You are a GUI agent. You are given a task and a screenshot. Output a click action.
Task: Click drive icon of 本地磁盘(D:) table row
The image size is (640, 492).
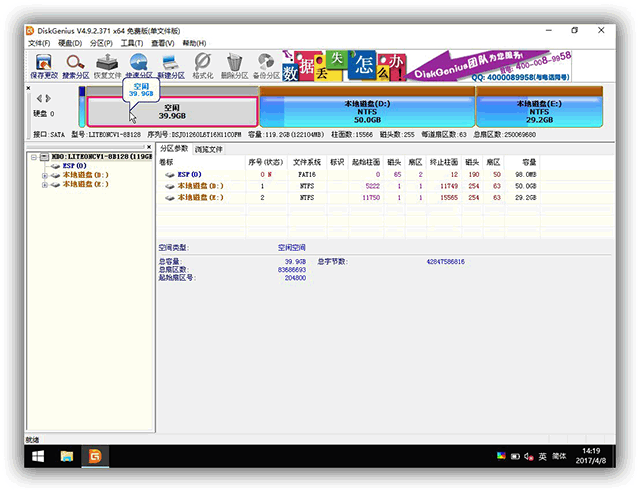(x=170, y=186)
